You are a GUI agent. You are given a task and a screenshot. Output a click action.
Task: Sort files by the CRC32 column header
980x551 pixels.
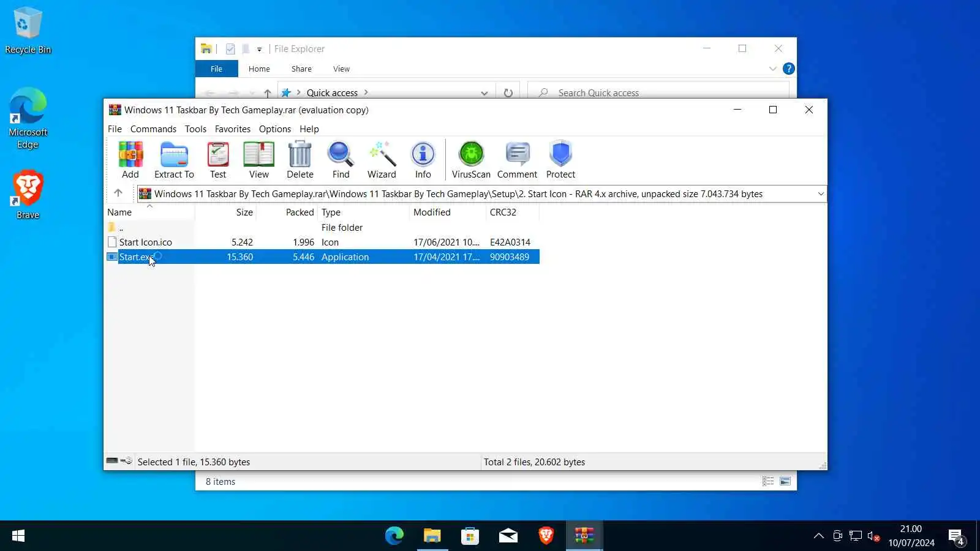513,212
